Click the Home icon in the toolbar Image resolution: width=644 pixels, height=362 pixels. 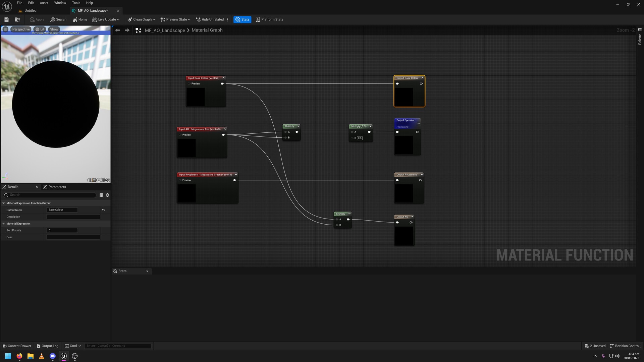click(x=80, y=19)
